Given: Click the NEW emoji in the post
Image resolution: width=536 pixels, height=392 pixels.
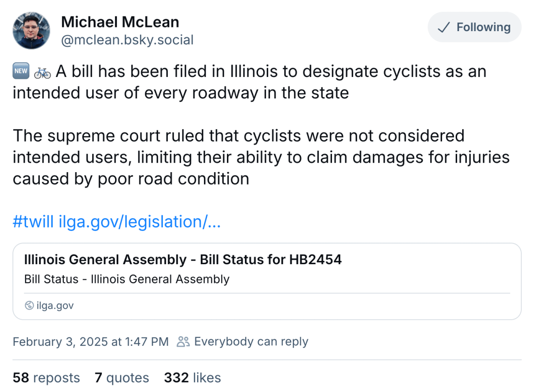Looking at the screenshot, I should 21,71.
